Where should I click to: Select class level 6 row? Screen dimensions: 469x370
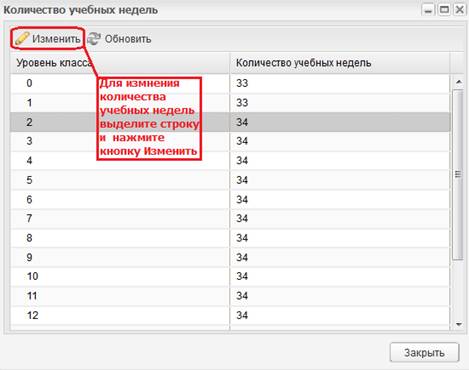tap(230, 199)
